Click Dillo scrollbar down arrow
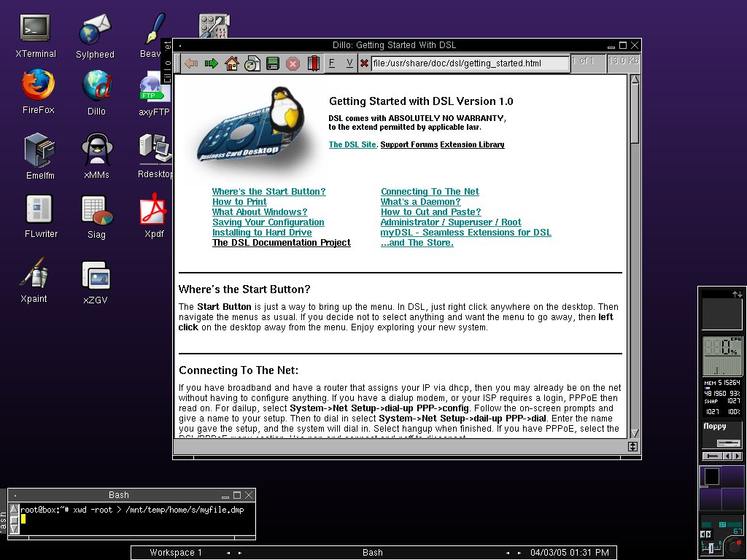Viewport: 747px width, 560px height. 635,433
